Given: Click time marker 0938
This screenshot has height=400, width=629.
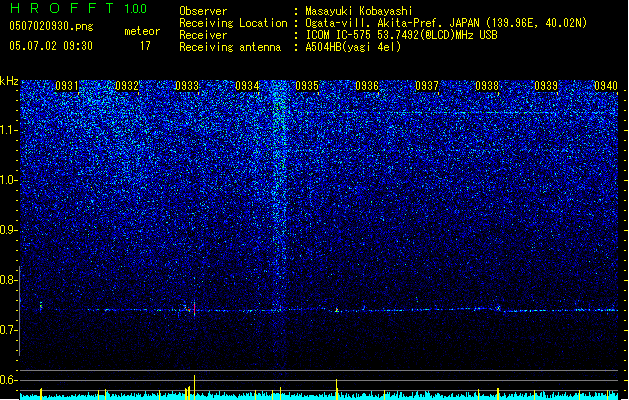Looking at the screenshot, I should point(487,86).
